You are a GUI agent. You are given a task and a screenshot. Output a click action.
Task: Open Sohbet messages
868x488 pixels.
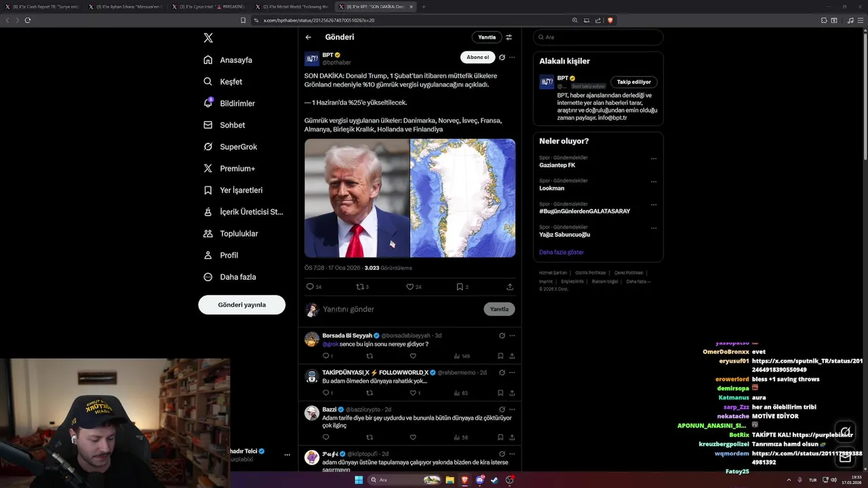pos(224,125)
